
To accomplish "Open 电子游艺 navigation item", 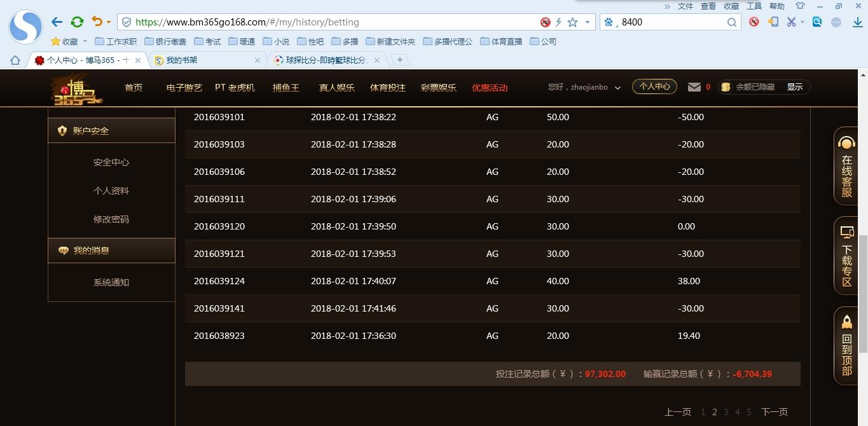I will tap(184, 88).
